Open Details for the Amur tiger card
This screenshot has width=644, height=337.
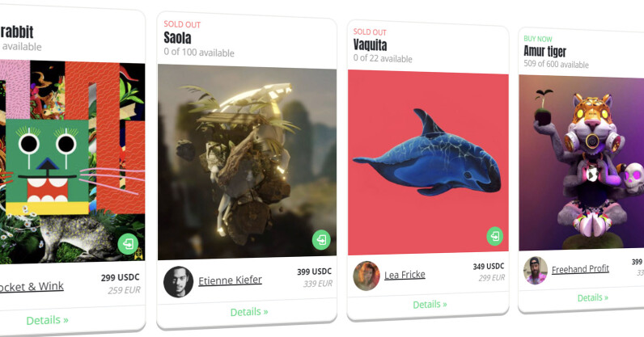[x=593, y=297]
